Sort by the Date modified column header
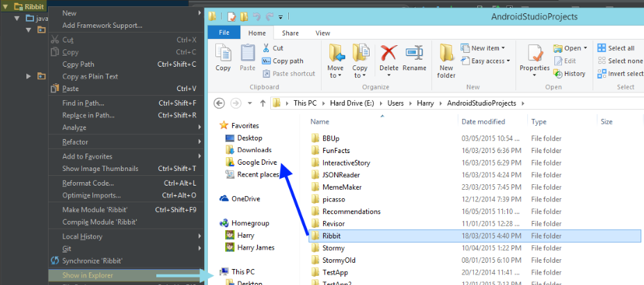The width and height of the screenshot is (644, 285). 482,122
